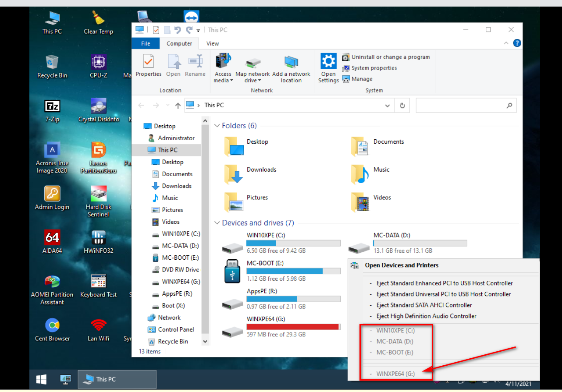Launch Hard Disk Sentinel

tap(99, 202)
